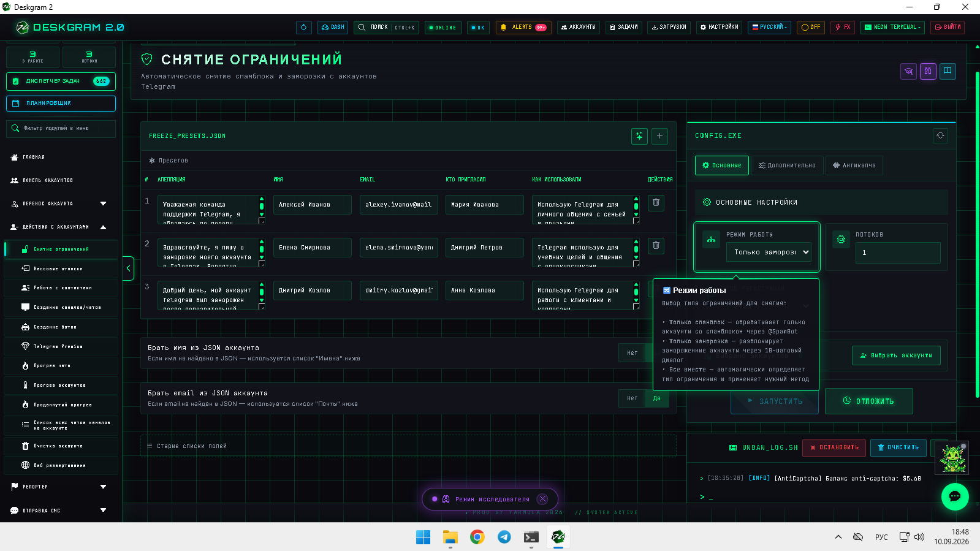Open the Режим работы dropdown

point(769,252)
